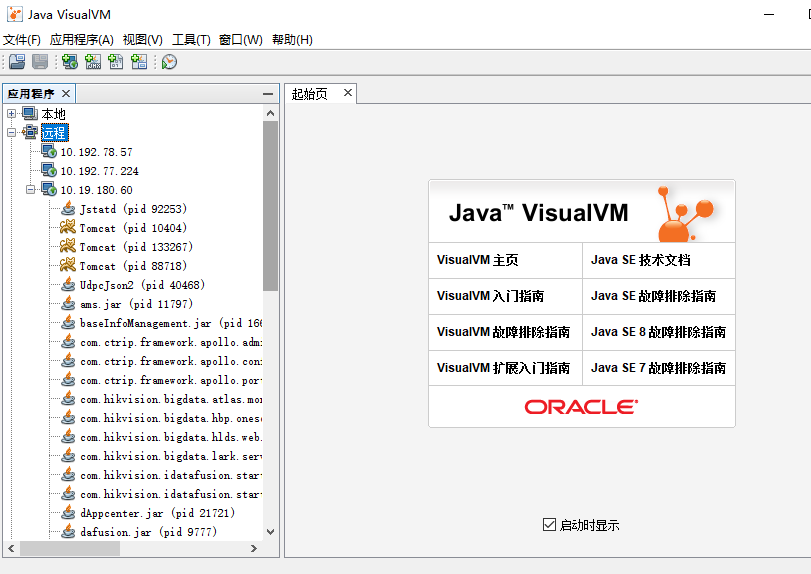
Task: Click the tree's vertical scrollbar down arrow
Action: (x=271, y=532)
